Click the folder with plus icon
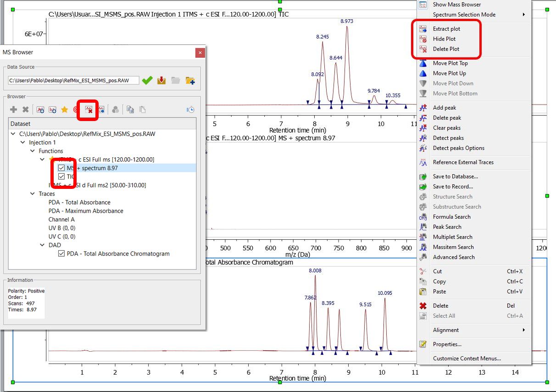556x392 pixels. pyautogui.click(x=190, y=81)
